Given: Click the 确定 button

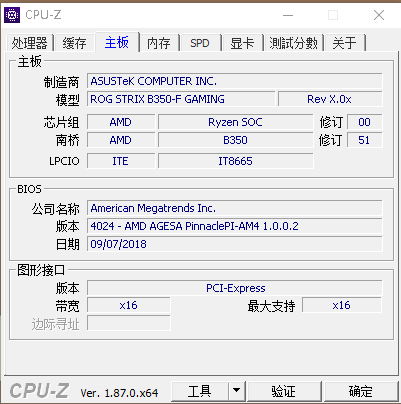Looking at the screenshot, I should 361,391.
